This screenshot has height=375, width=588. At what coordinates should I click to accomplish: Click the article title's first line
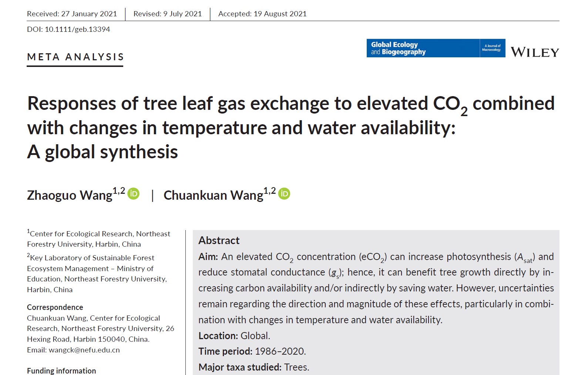(x=290, y=104)
